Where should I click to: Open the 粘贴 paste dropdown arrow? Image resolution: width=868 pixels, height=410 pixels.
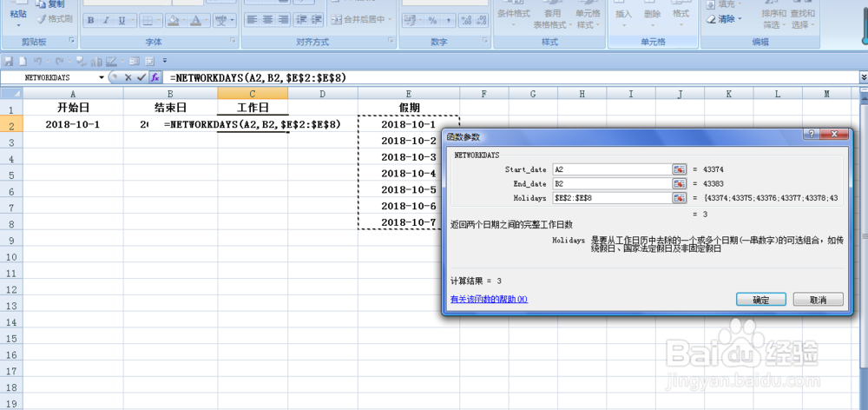(x=18, y=25)
